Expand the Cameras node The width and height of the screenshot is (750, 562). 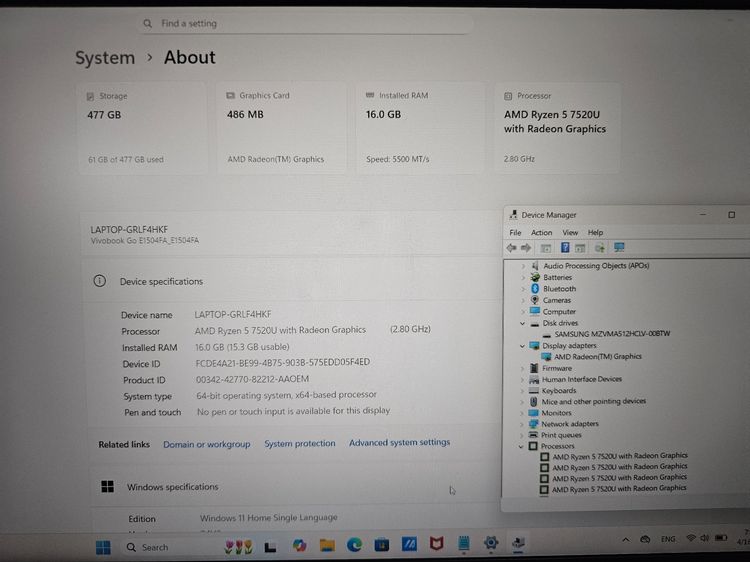point(523,300)
